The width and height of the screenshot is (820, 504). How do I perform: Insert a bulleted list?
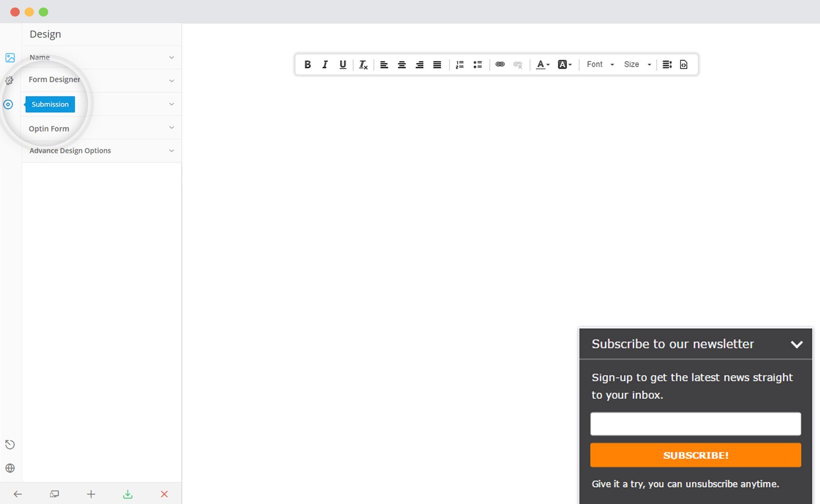click(477, 64)
